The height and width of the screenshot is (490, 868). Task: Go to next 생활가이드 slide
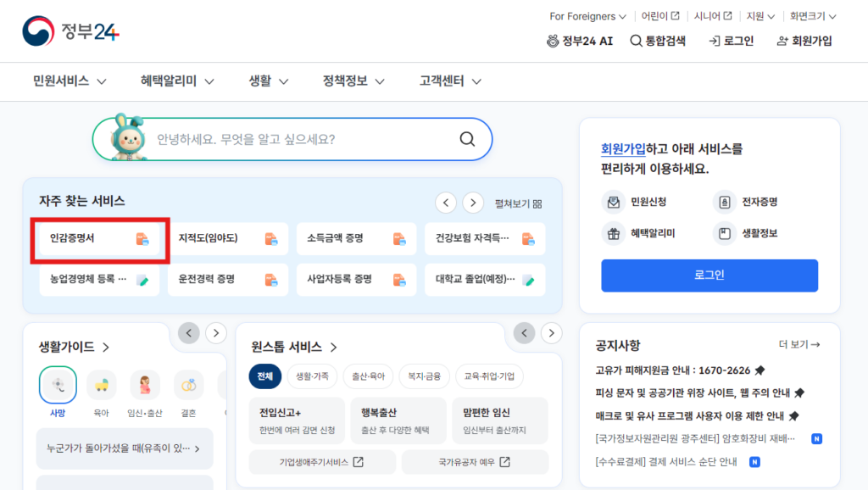pos(216,333)
